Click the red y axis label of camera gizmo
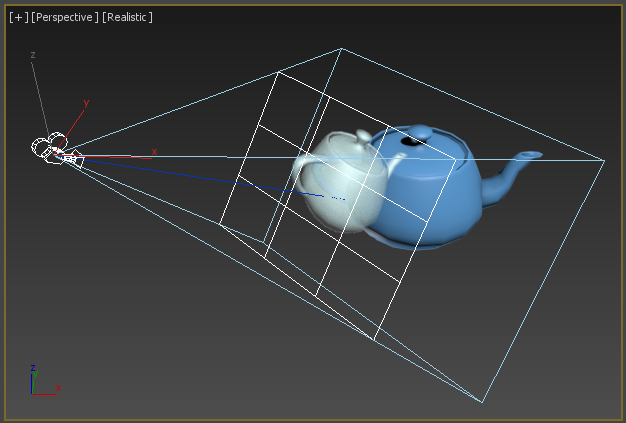 click(86, 103)
